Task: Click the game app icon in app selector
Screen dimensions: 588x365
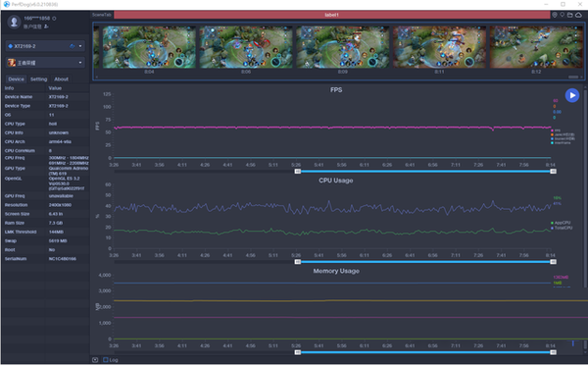Action: [12, 63]
